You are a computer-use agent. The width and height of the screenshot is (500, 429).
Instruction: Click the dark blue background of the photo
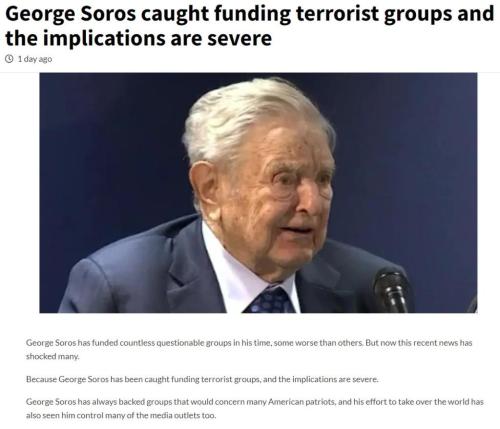coord(110,150)
